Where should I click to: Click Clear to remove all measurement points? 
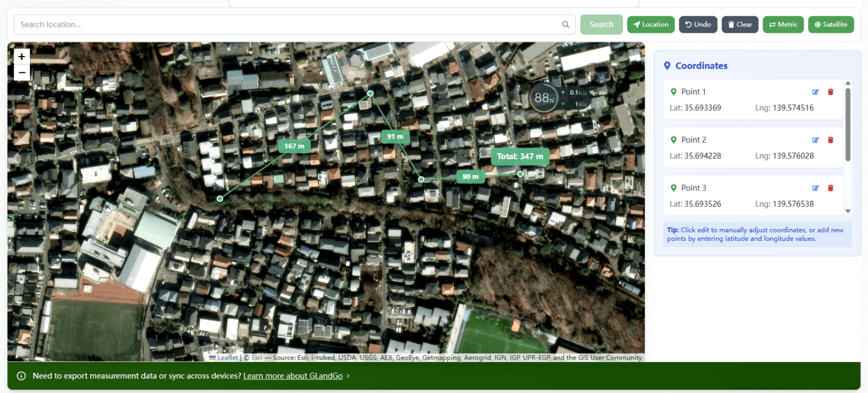tap(740, 24)
